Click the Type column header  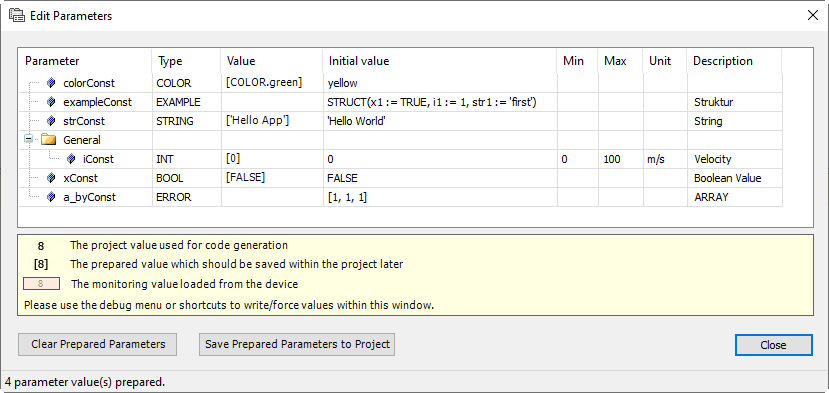click(x=187, y=61)
